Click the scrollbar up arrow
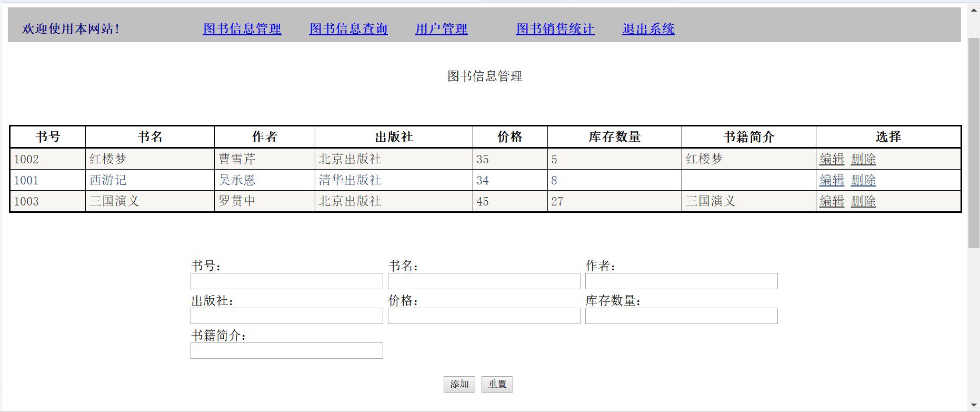Screen dimensions: 980x412 [x=974, y=9]
